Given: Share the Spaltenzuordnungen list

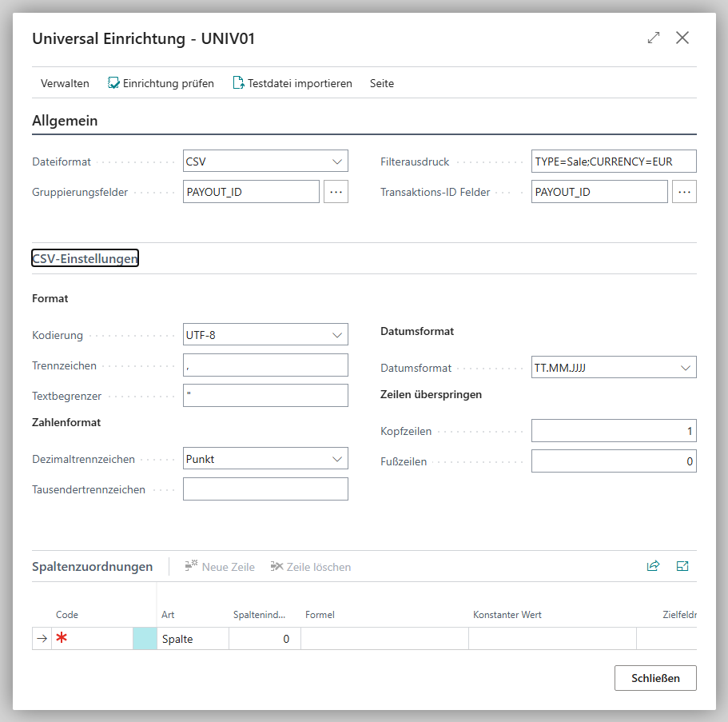Looking at the screenshot, I should [653, 566].
